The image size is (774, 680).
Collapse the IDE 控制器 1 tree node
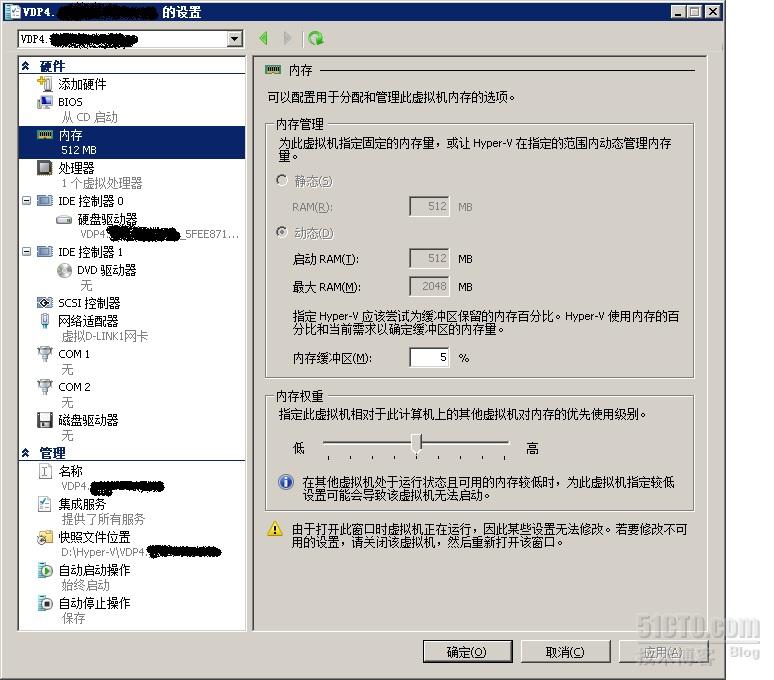coord(27,252)
